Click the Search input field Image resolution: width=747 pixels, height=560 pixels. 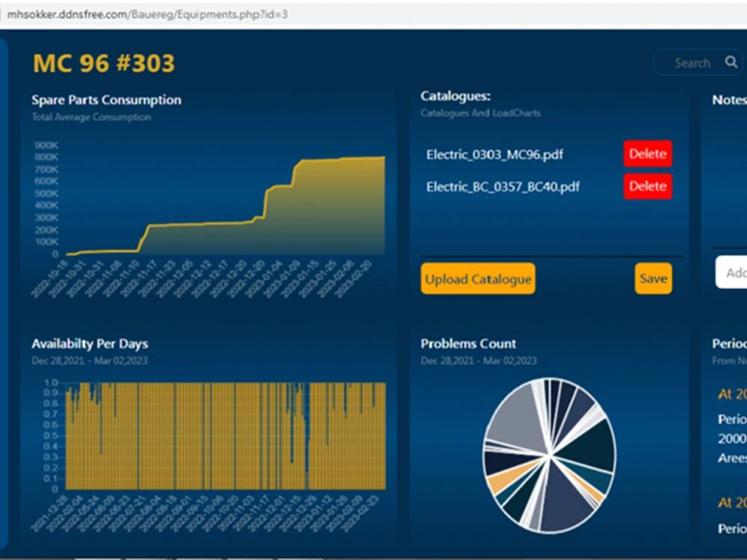coord(692,63)
